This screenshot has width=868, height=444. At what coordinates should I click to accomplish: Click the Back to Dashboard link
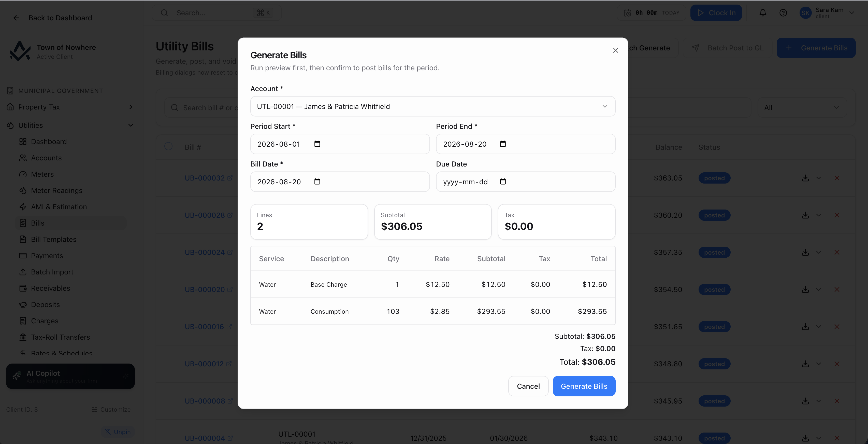(60, 18)
